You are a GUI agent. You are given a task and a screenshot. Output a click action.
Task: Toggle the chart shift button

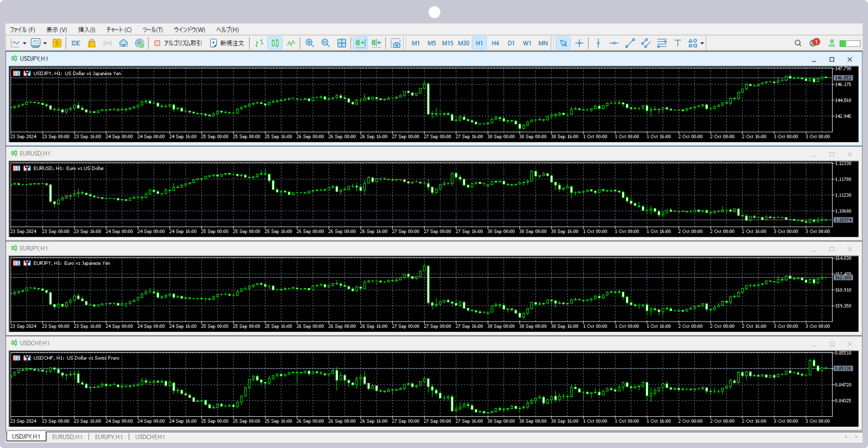[x=376, y=43]
